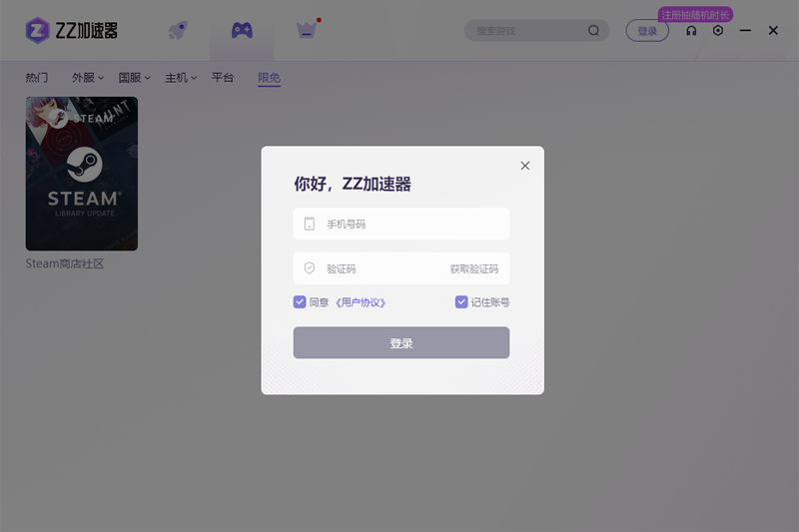
Task: Select the Steam商店社区 game thumbnail
Action: (82, 174)
